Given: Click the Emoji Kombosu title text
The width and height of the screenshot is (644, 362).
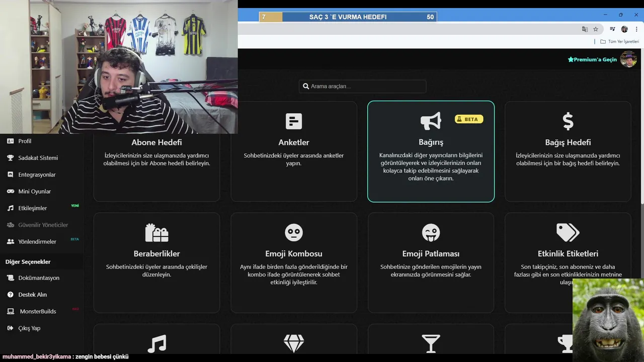Looking at the screenshot, I should click(294, 254).
